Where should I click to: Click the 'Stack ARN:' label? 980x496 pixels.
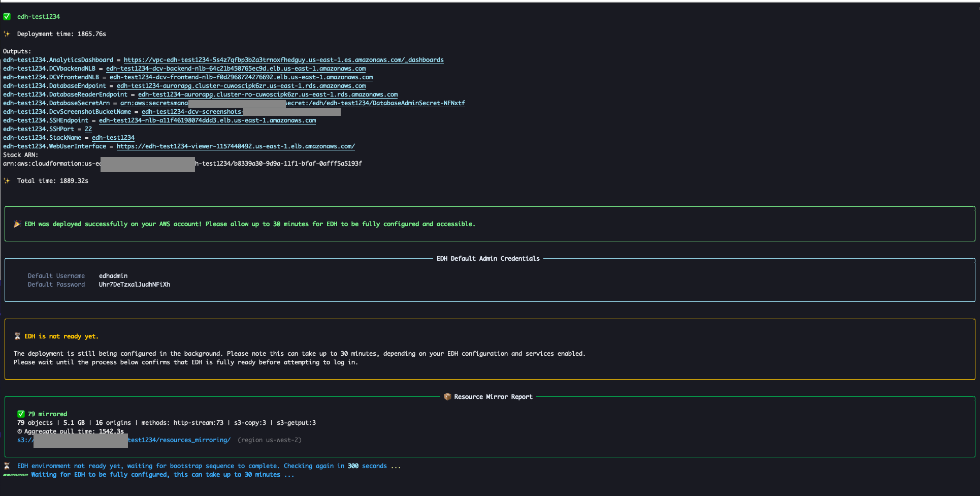(20, 155)
